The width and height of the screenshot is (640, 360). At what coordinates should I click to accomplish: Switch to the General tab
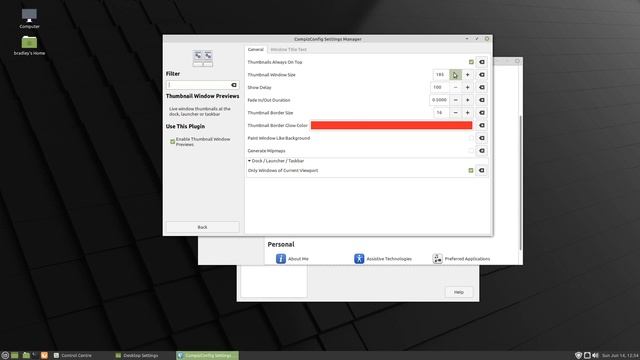point(256,49)
